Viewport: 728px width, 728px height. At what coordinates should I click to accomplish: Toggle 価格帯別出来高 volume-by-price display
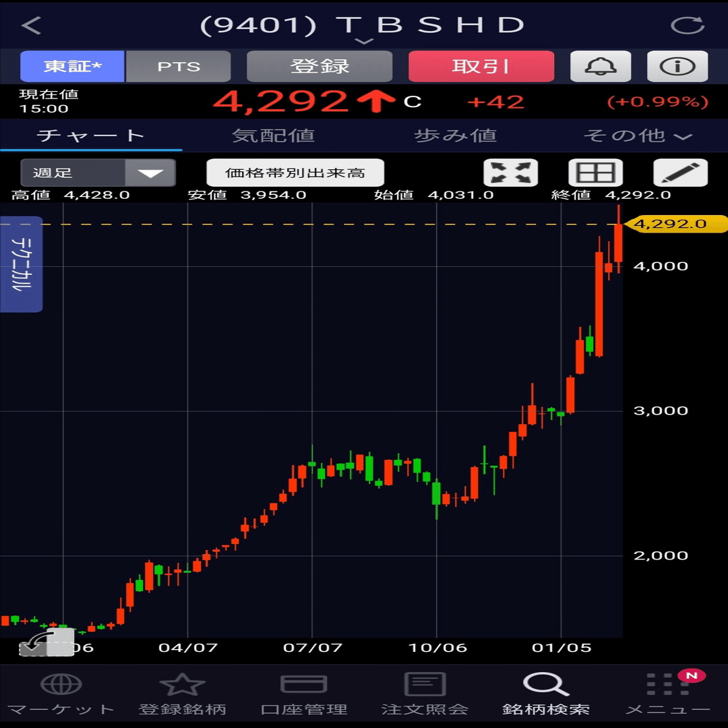[295, 173]
